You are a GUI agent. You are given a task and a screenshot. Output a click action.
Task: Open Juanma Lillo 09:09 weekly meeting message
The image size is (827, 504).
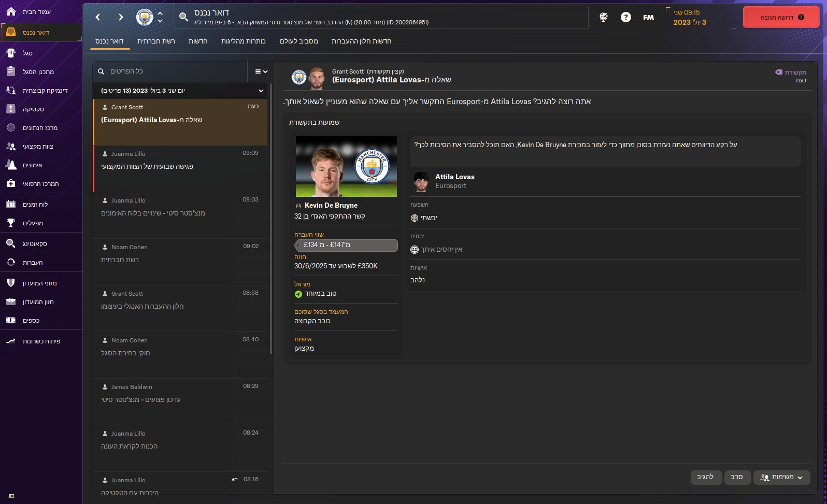180,168
